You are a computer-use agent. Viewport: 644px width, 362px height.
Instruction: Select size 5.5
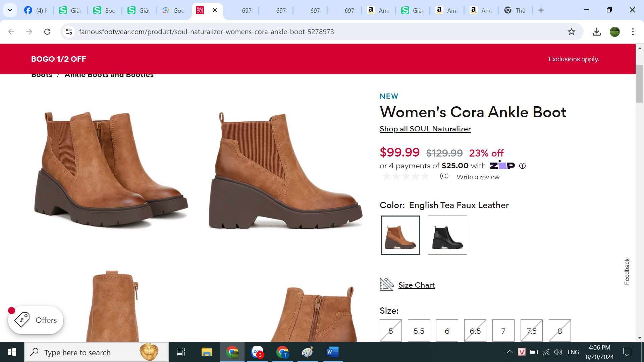[x=419, y=331]
